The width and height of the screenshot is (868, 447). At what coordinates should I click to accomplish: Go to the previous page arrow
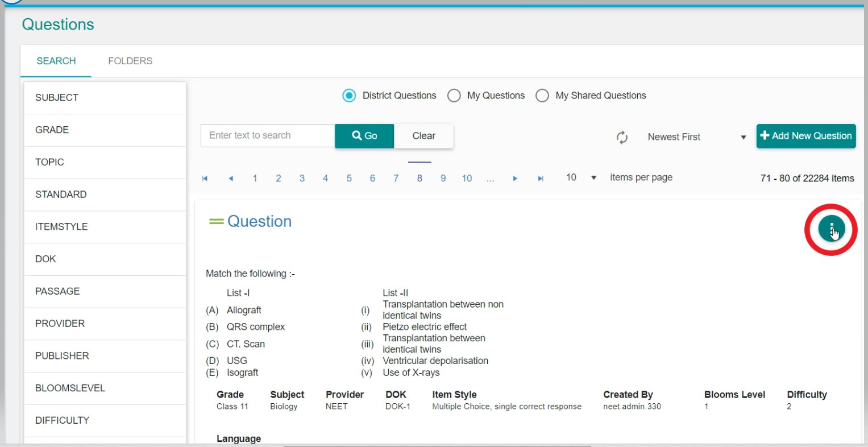231,179
